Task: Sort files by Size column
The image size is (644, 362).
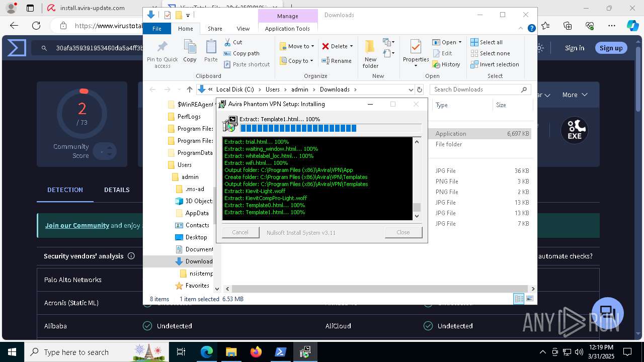Action: point(512,105)
